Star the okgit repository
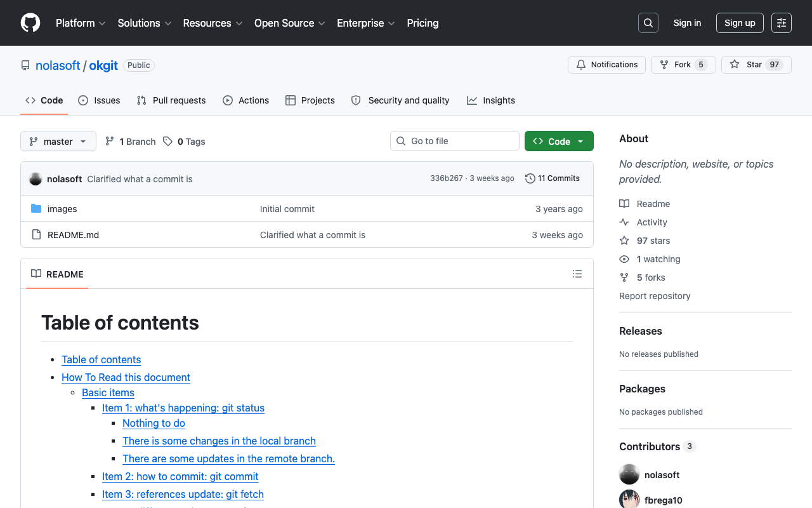Viewport: 812px width, 508px height. click(x=756, y=65)
